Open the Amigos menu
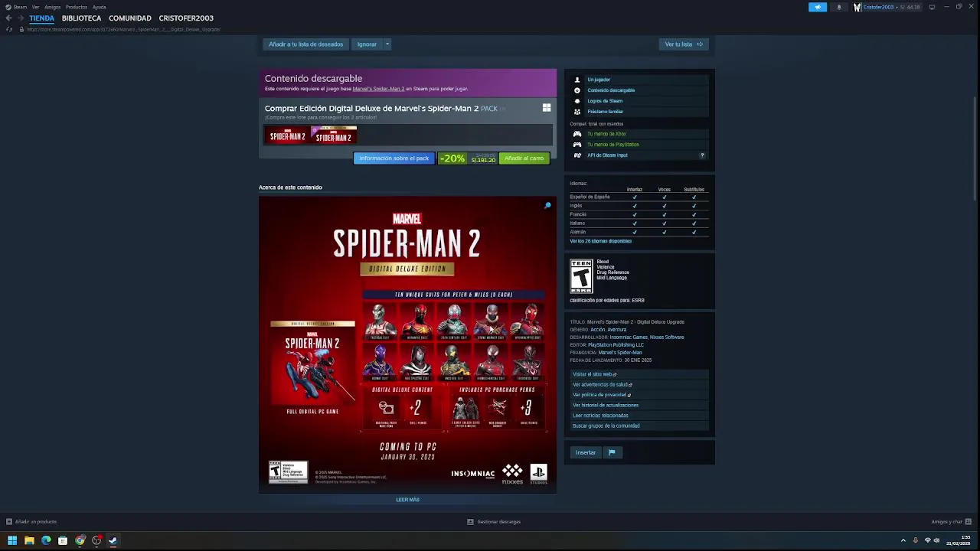980x551 pixels. [52, 7]
